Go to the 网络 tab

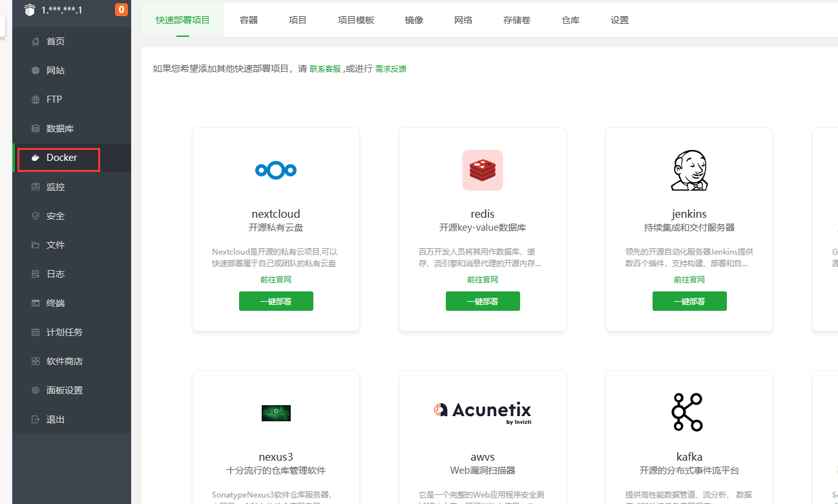tap(463, 20)
